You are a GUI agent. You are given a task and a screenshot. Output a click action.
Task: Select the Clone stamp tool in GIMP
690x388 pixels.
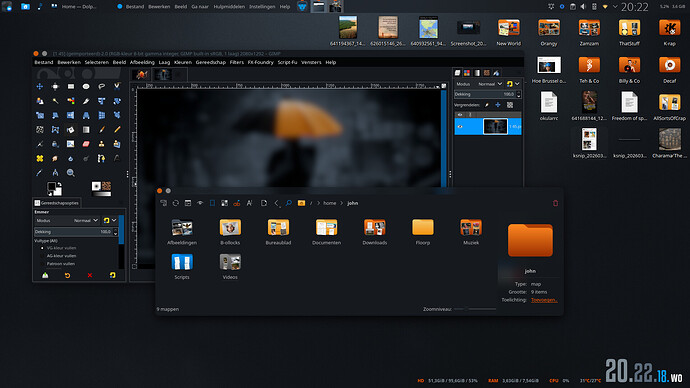click(x=102, y=144)
